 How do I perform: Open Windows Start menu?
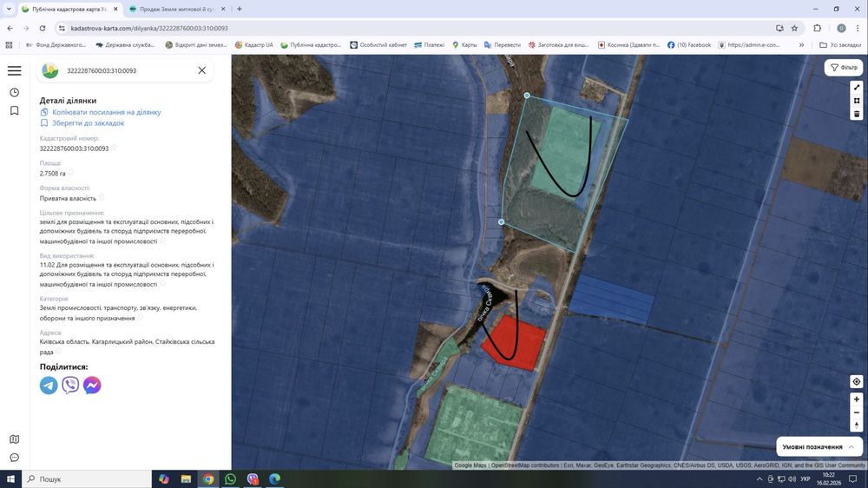10,479
